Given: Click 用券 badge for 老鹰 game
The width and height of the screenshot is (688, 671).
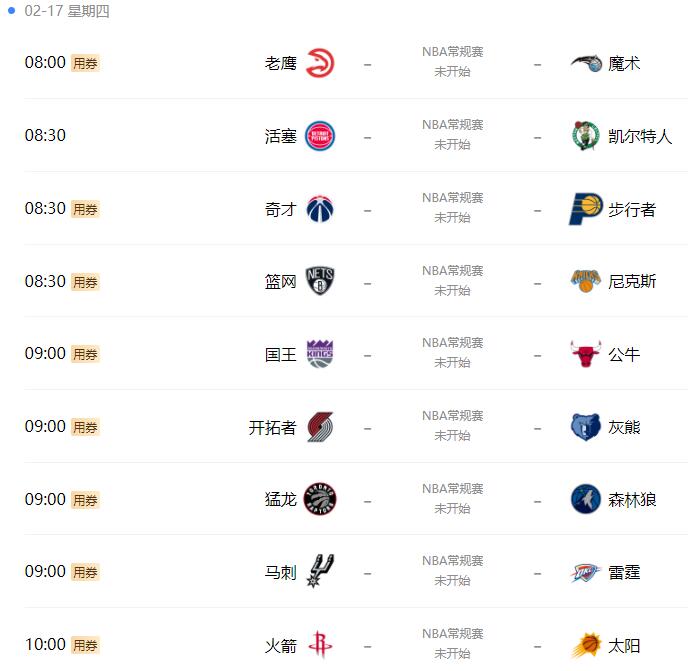Looking at the screenshot, I should coord(85,63).
